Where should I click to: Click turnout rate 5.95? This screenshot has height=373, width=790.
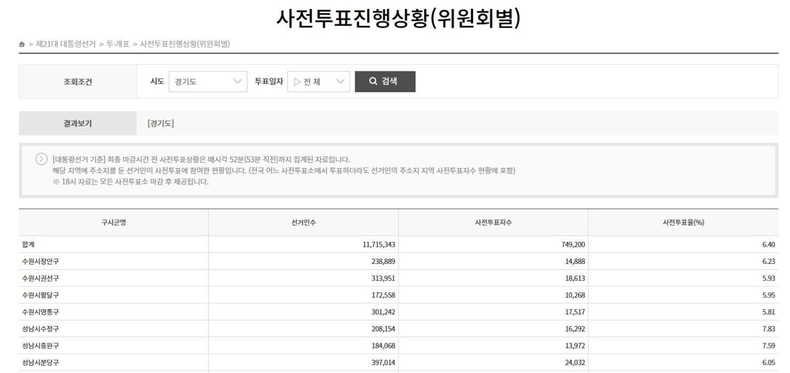(x=769, y=295)
